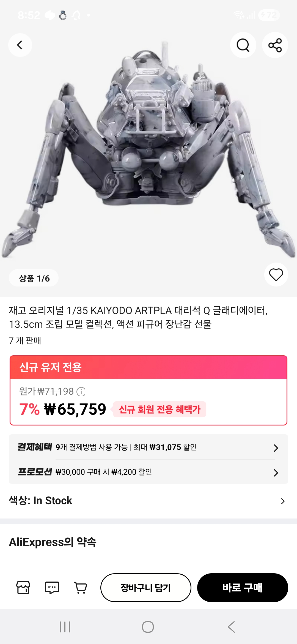The image size is (297, 644).
Task: Tap the 상품 1/6 image counter
Action: click(34, 278)
